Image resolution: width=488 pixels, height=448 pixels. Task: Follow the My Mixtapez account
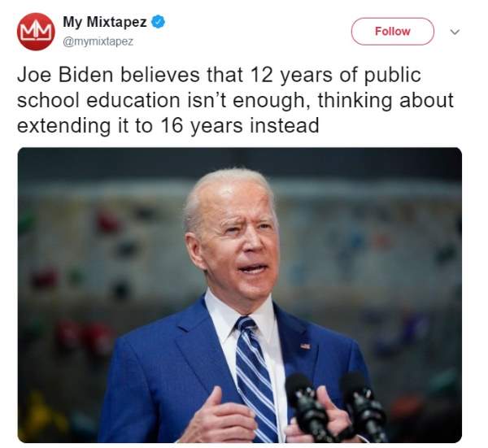[x=393, y=32]
